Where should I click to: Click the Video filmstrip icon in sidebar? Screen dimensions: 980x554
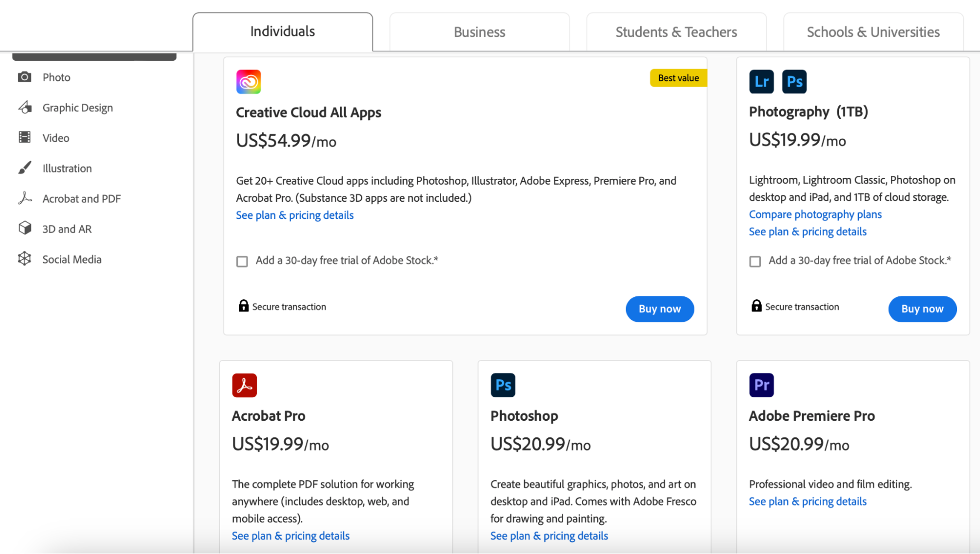point(25,138)
